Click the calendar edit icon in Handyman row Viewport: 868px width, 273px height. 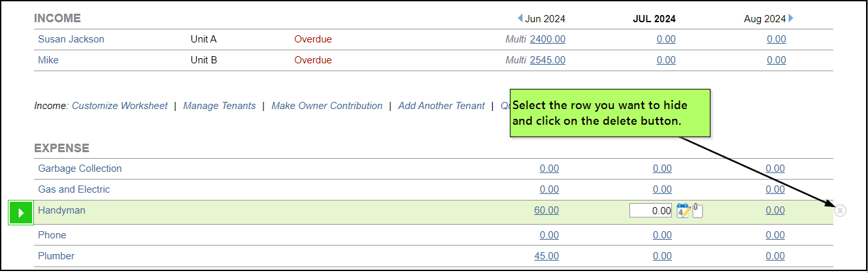click(x=683, y=210)
